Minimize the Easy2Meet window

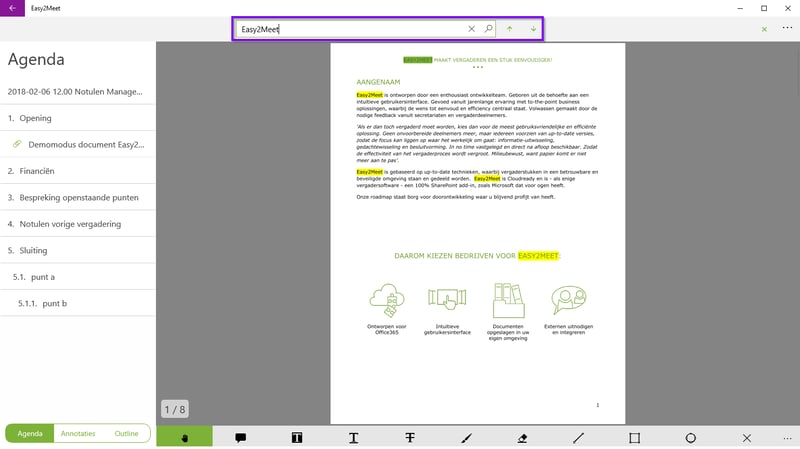(740, 8)
